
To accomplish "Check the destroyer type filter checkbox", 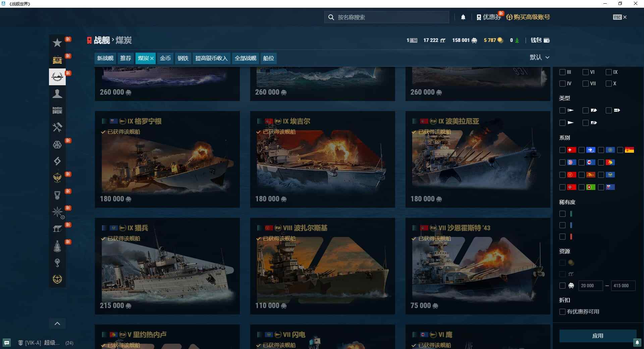I will tap(562, 110).
